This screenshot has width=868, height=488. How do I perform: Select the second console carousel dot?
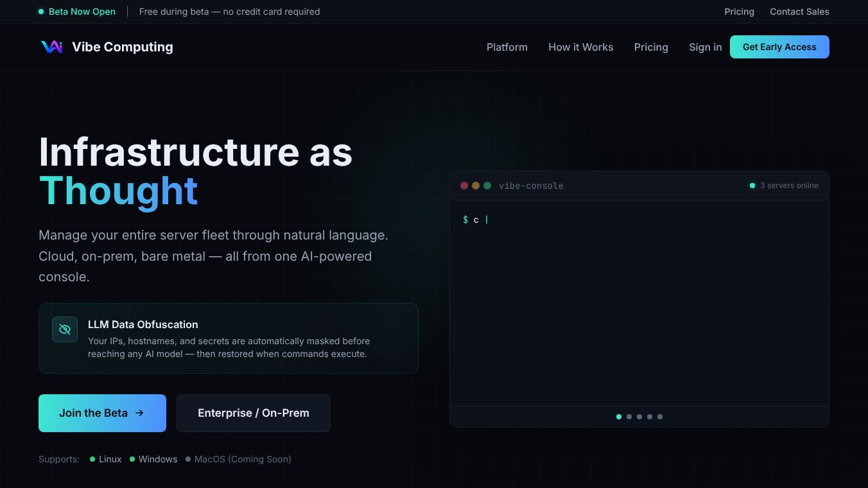click(x=629, y=417)
